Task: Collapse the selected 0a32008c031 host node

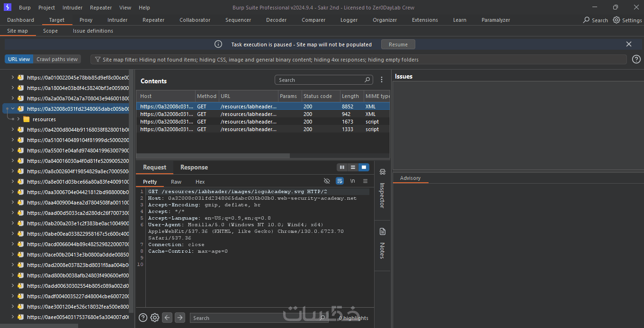Action: click(x=13, y=109)
